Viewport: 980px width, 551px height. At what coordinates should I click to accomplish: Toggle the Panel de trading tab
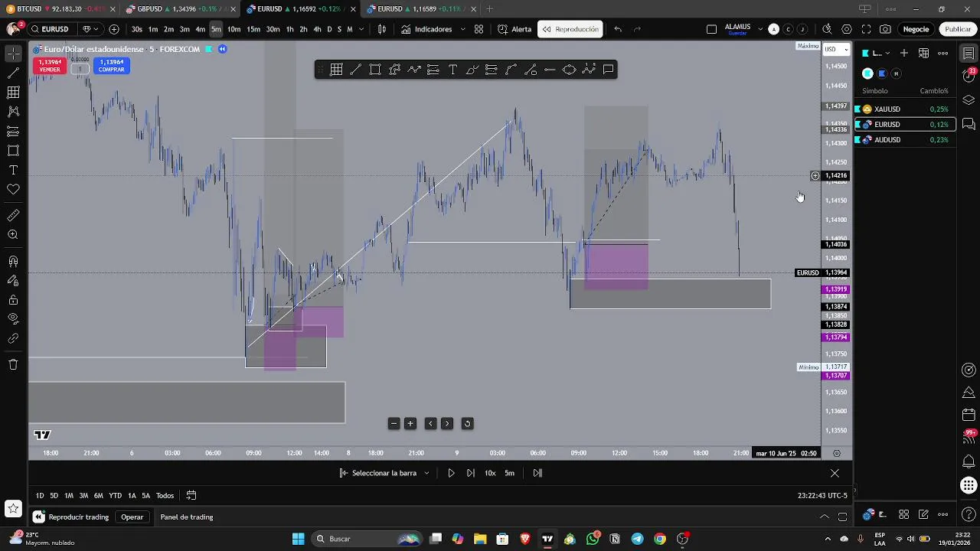point(187,517)
